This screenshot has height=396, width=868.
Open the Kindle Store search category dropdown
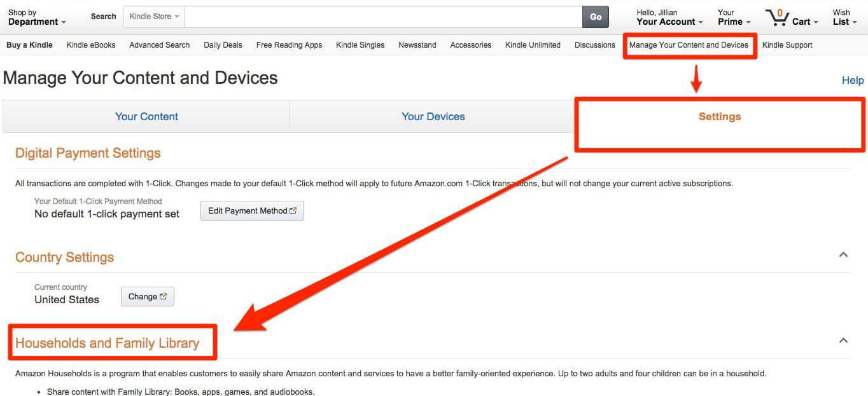[154, 17]
